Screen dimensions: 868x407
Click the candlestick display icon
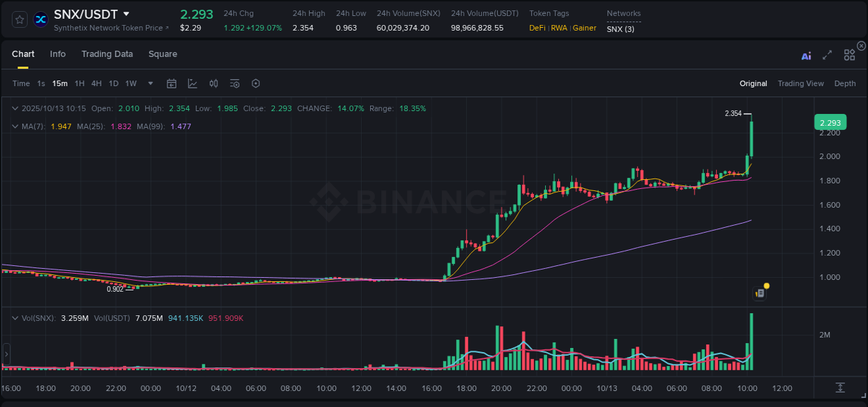pyautogui.click(x=213, y=83)
